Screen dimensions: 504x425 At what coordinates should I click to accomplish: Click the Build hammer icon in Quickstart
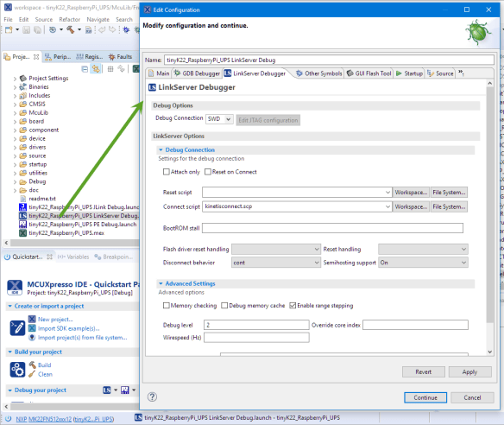click(32, 365)
